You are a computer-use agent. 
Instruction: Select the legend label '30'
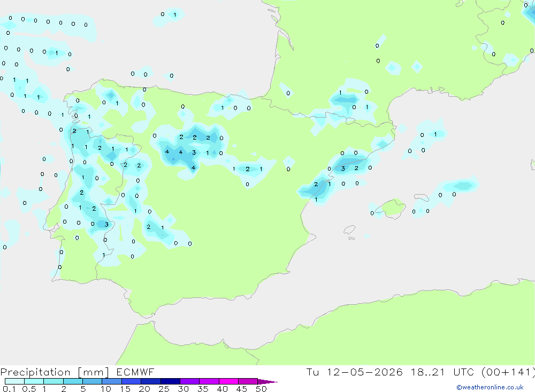click(x=184, y=389)
